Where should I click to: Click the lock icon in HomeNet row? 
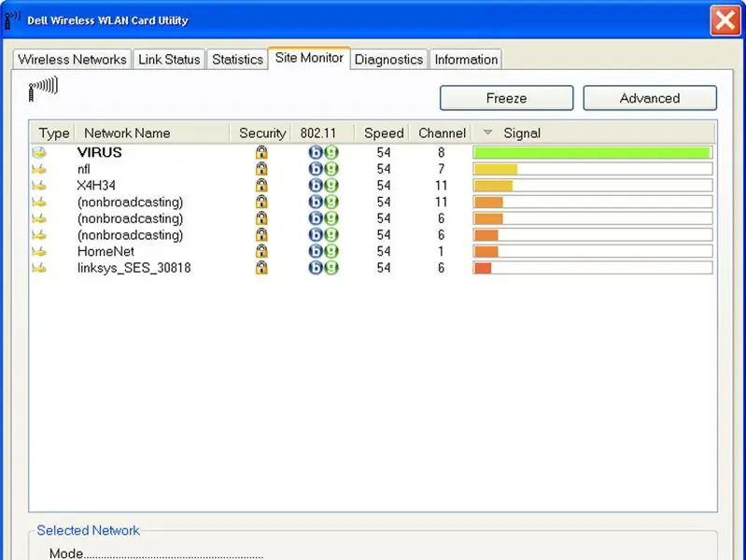(x=261, y=251)
